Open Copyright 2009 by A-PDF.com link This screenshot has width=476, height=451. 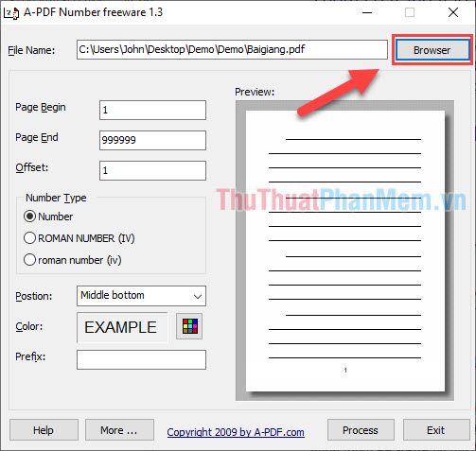click(x=236, y=432)
